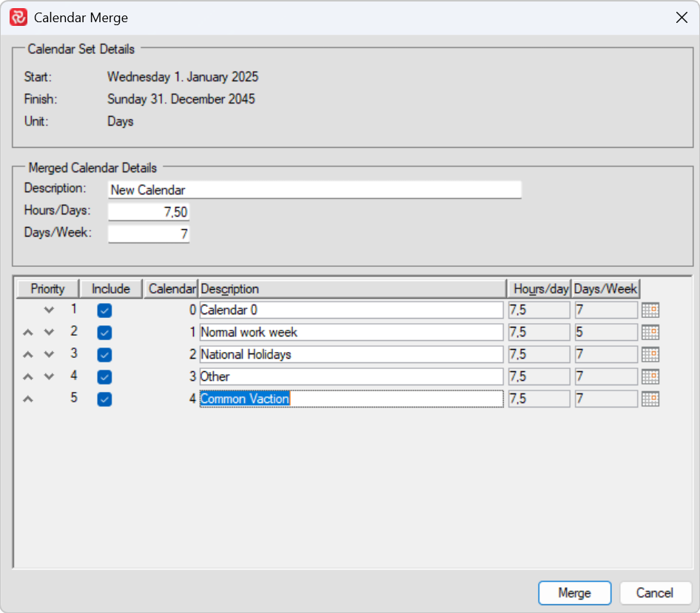Viewport: 700px width, 613px height.
Task: Move the Other row up in priority
Action: pyautogui.click(x=27, y=376)
